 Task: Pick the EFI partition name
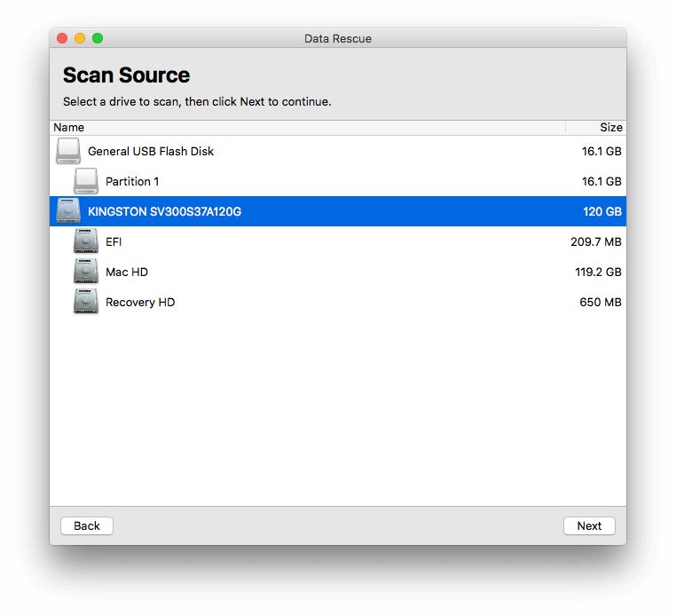(114, 241)
